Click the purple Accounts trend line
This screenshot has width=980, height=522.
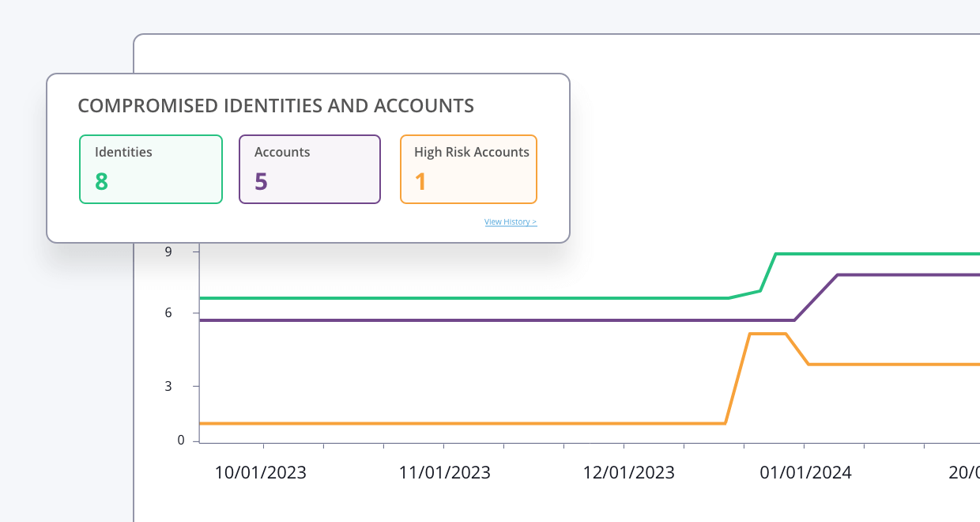click(474, 320)
